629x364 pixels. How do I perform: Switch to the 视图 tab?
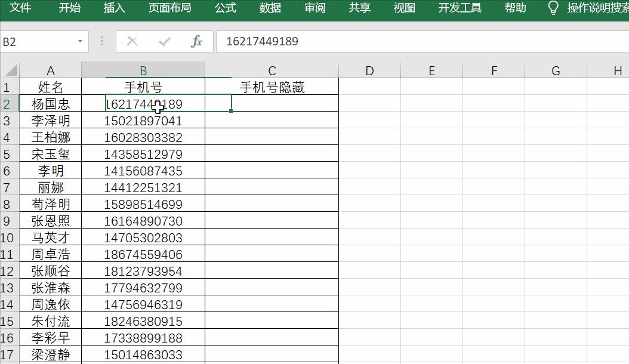point(405,8)
